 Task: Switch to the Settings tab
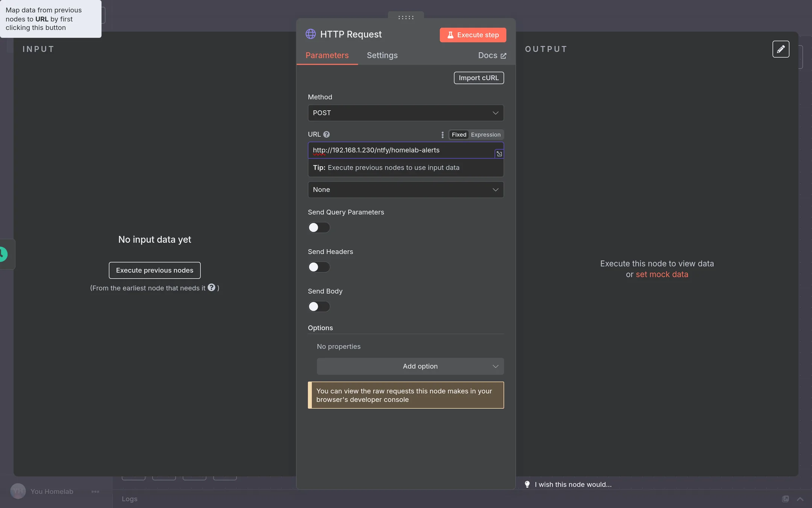pyautogui.click(x=382, y=55)
